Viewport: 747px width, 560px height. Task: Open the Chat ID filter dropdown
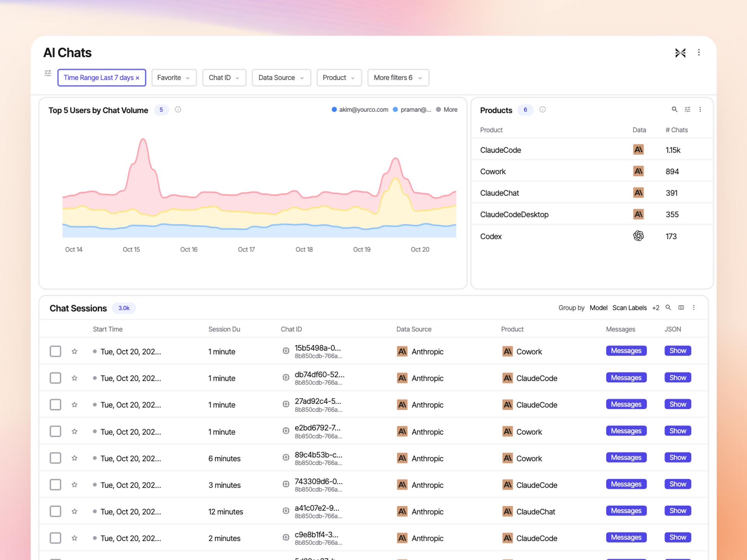(x=224, y=78)
